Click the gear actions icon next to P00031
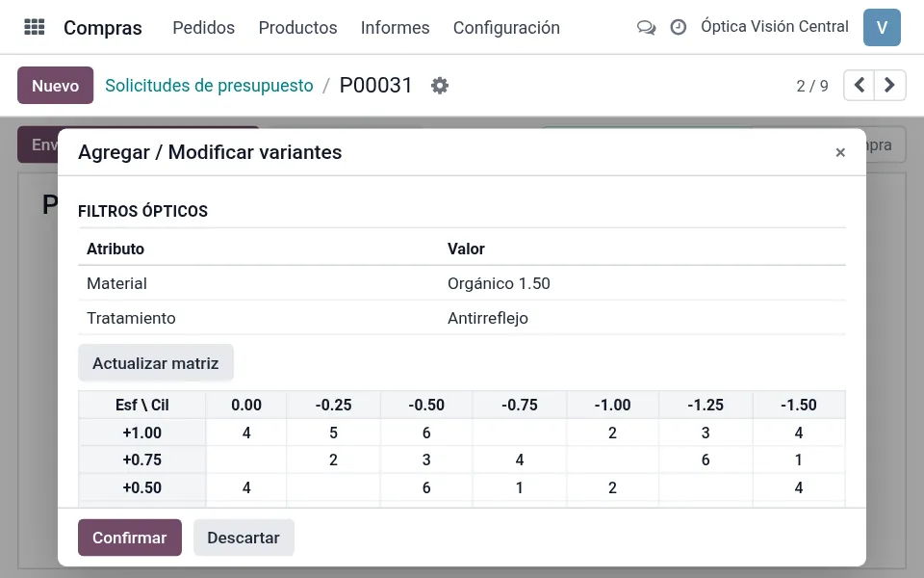924x578 pixels. 440,86
